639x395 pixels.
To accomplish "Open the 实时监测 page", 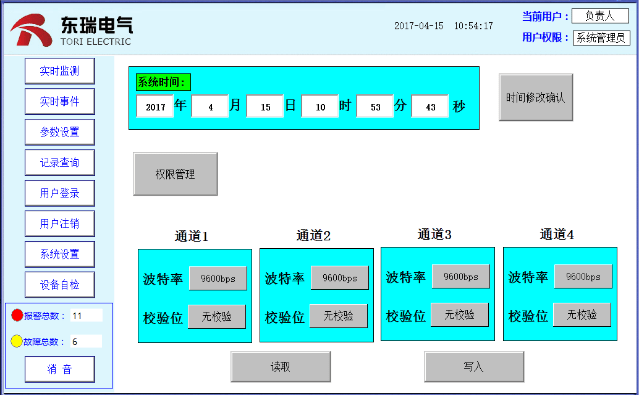I will tap(59, 71).
